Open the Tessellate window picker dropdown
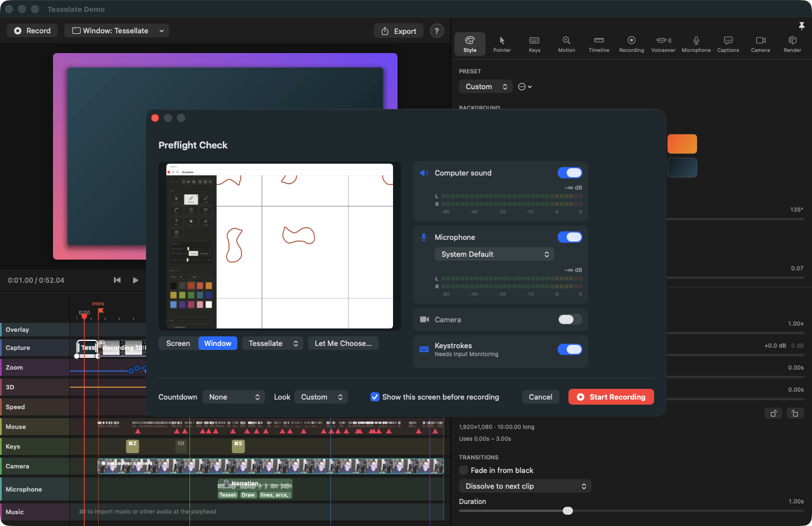The image size is (812, 526). [272, 343]
